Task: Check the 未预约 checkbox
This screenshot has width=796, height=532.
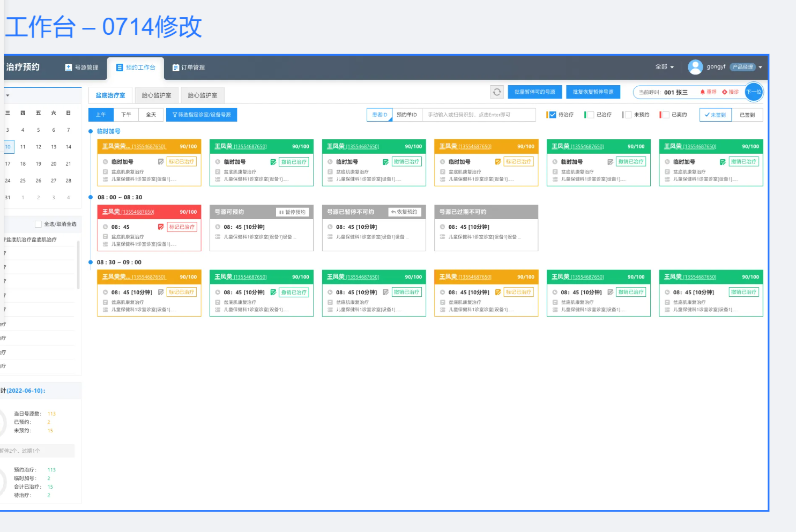Action: (x=628, y=115)
